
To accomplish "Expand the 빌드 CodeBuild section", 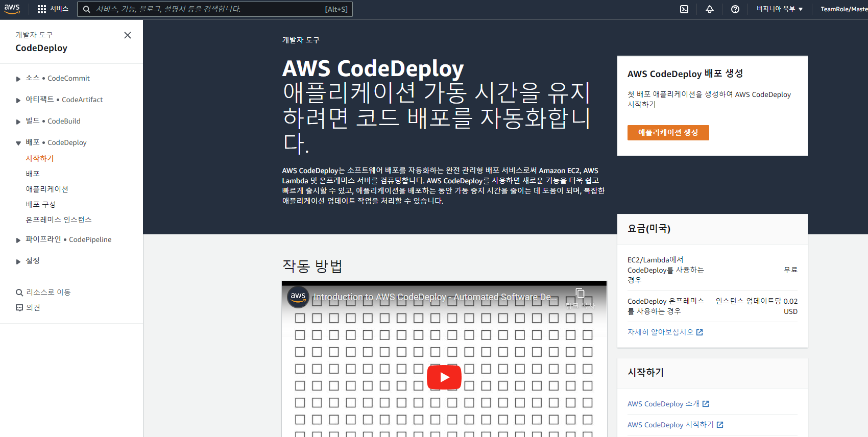I will 18,122.
